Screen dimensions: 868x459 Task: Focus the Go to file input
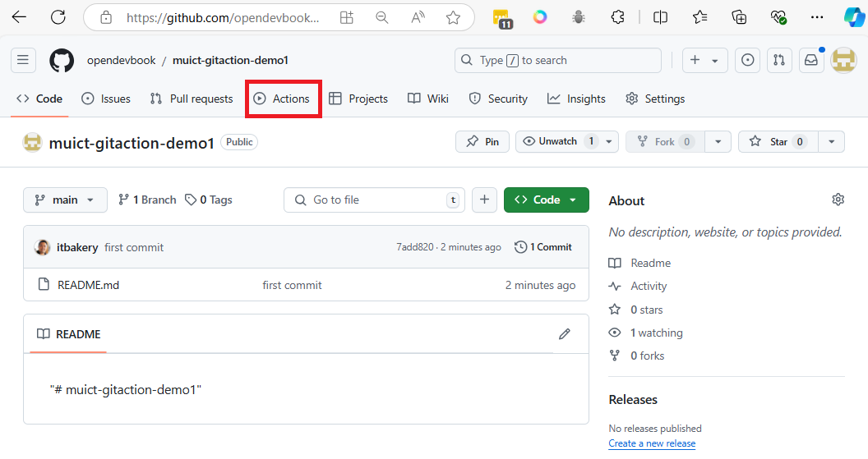click(x=374, y=200)
